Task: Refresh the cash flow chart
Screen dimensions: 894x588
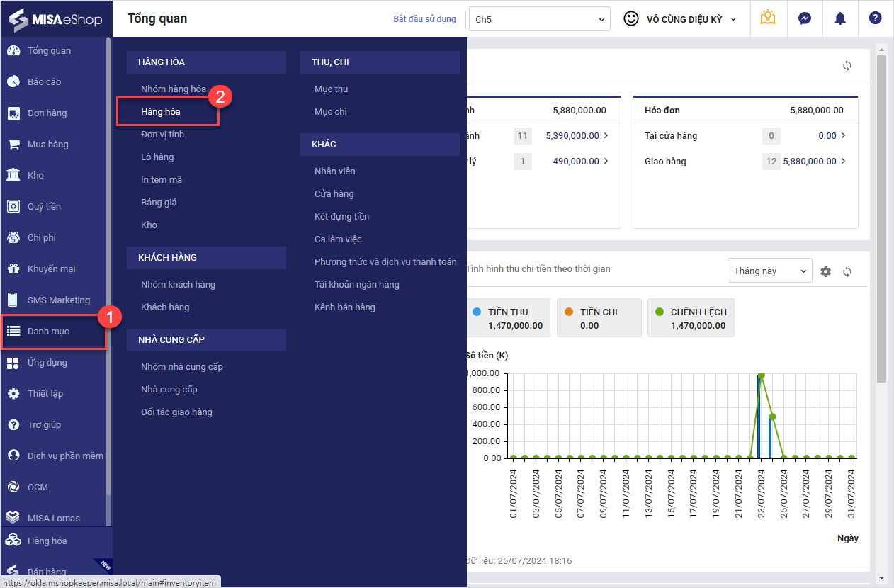Action: pos(847,271)
